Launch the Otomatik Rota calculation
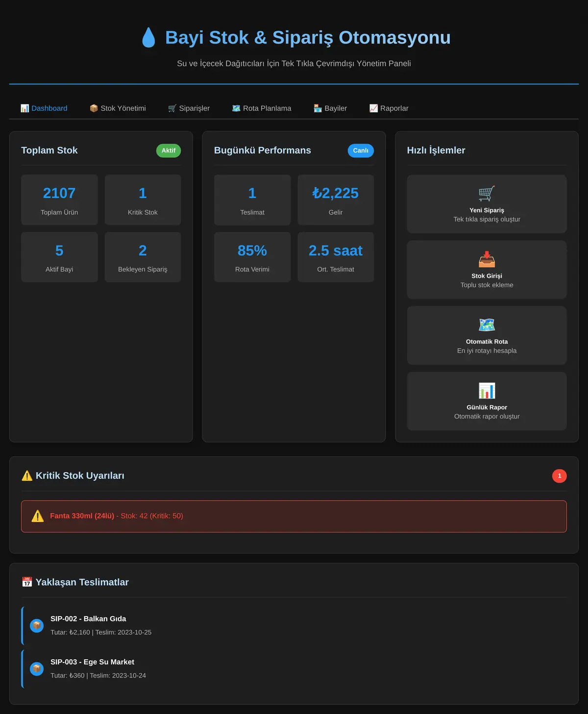This screenshot has width=588, height=714. [x=487, y=335]
